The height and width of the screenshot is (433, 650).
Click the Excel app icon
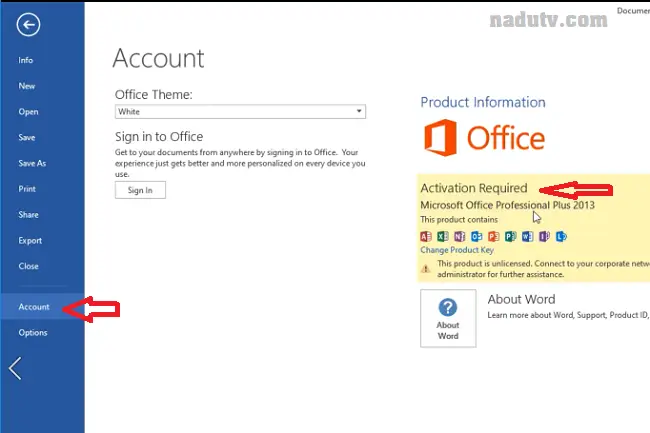(x=443, y=236)
